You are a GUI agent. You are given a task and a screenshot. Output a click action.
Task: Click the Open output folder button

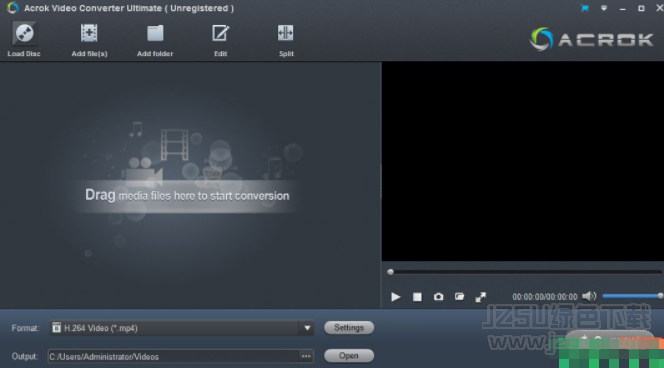tap(349, 356)
